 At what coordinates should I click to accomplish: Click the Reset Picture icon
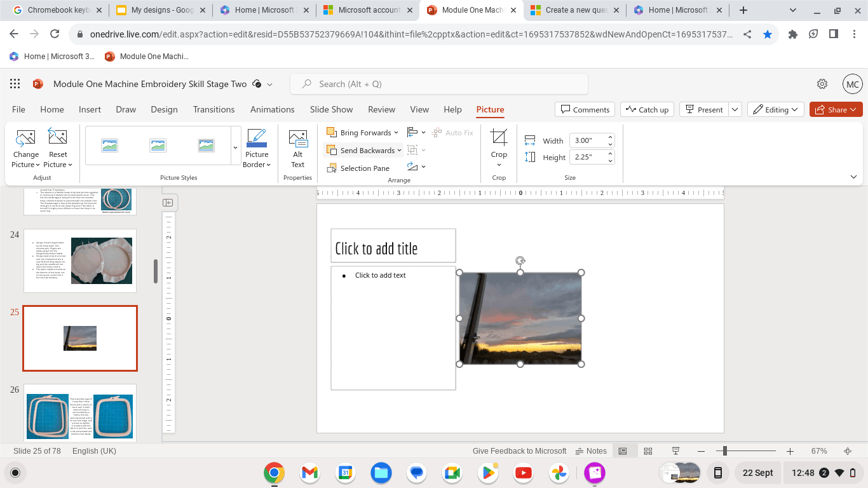coord(58,137)
